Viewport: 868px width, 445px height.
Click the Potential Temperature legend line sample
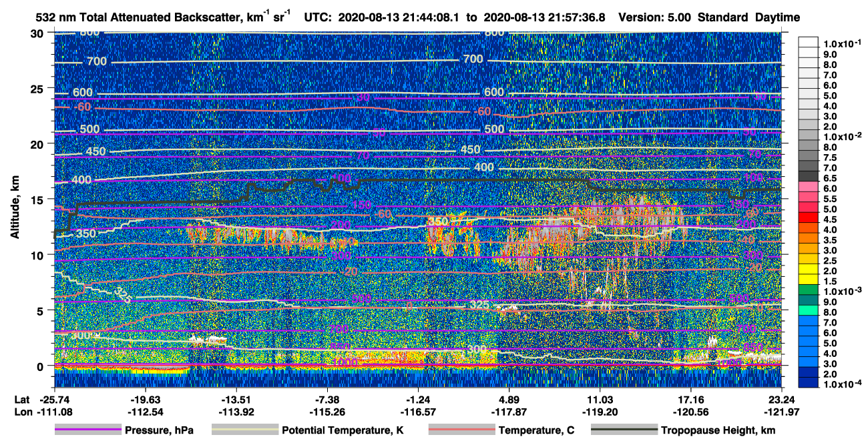tap(244, 430)
